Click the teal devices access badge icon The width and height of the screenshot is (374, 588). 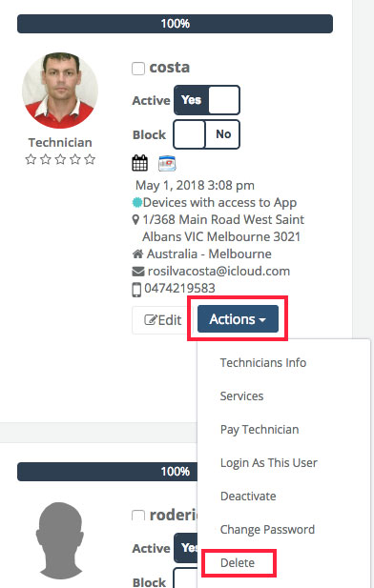click(137, 202)
